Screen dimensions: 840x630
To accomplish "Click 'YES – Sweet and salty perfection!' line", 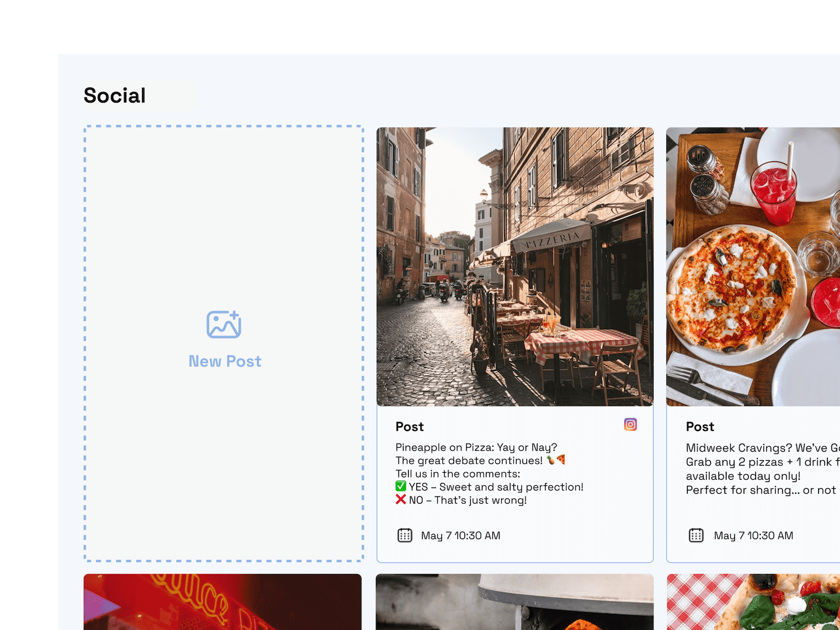I will 490,487.
